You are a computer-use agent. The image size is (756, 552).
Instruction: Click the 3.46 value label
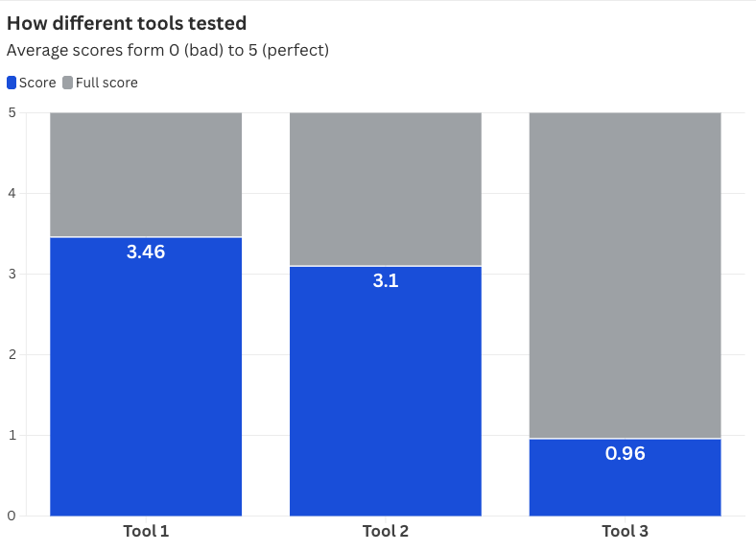pyautogui.click(x=146, y=252)
